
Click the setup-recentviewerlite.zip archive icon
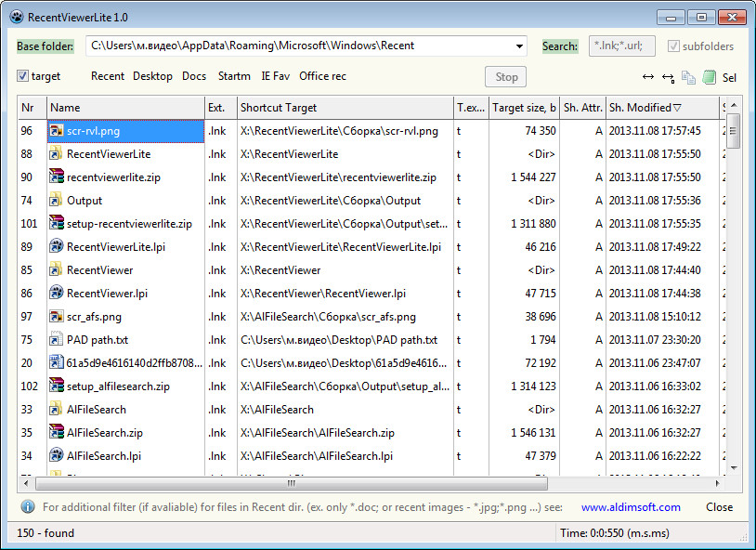click(57, 223)
